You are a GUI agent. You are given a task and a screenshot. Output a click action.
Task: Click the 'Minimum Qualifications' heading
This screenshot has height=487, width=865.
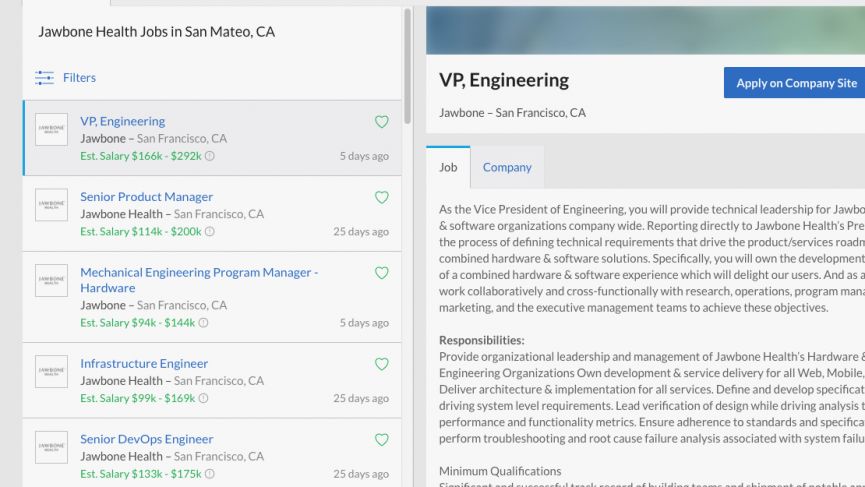500,471
